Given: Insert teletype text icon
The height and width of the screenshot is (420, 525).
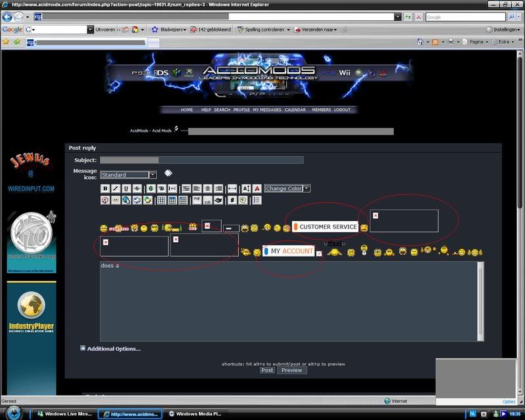Looking at the screenshot, I should coord(219,200).
